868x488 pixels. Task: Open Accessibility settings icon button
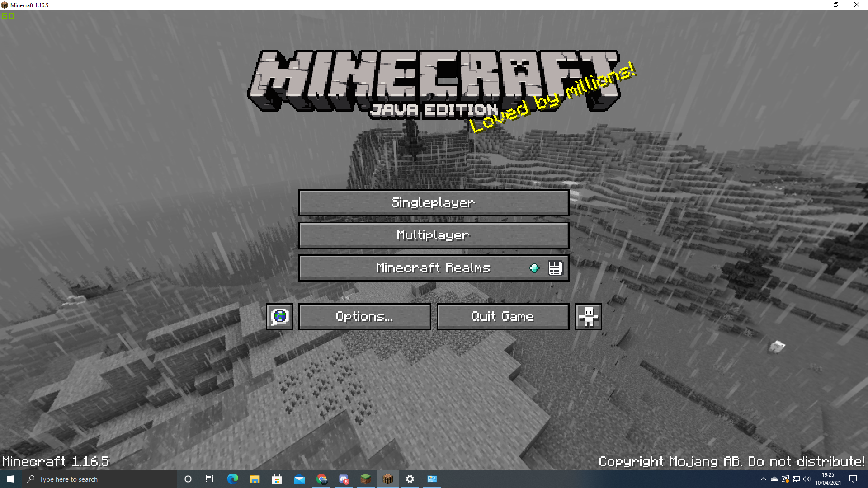point(588,317)
